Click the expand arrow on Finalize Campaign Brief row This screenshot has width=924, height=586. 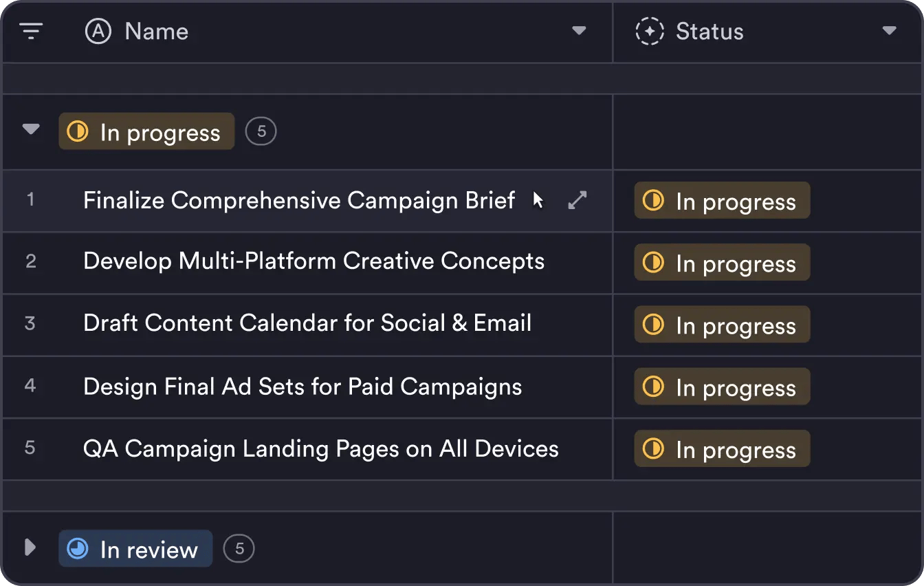coord(577,199)
